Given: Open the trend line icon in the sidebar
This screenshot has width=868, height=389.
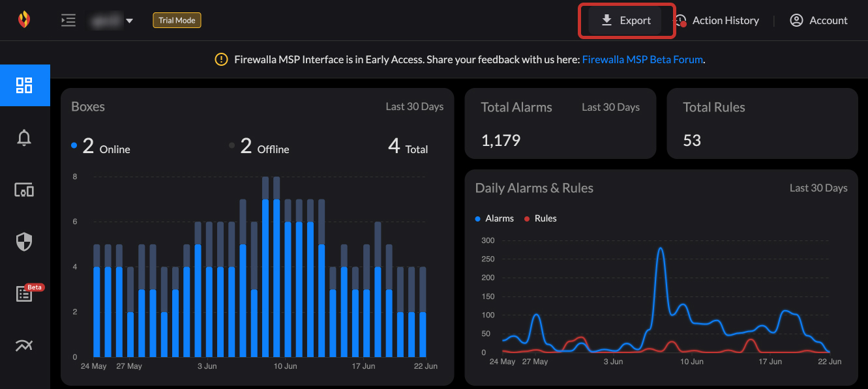Looking at the screenshot, I should 24,346.
